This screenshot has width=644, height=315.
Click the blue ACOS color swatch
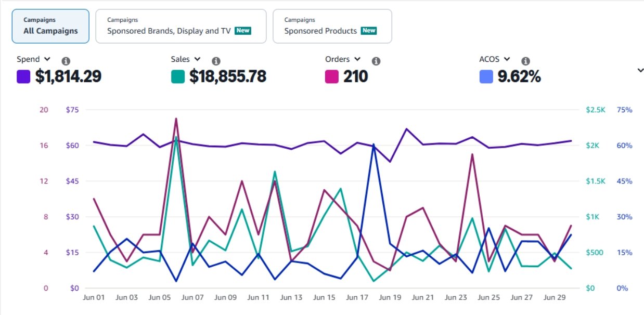pos(486,77)
